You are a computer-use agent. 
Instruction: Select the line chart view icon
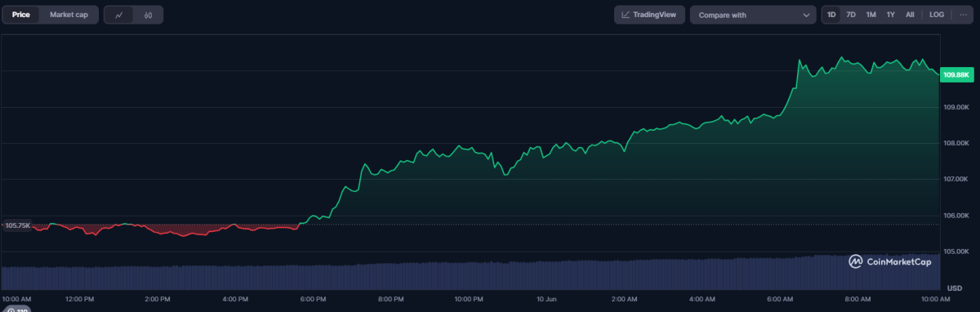tap(119, 15)
